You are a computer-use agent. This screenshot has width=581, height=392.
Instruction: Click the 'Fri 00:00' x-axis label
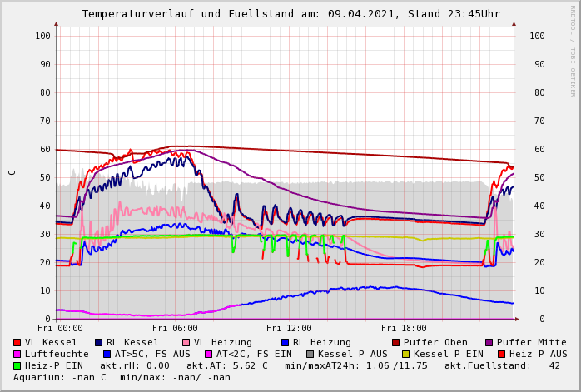tap(60, 328)
